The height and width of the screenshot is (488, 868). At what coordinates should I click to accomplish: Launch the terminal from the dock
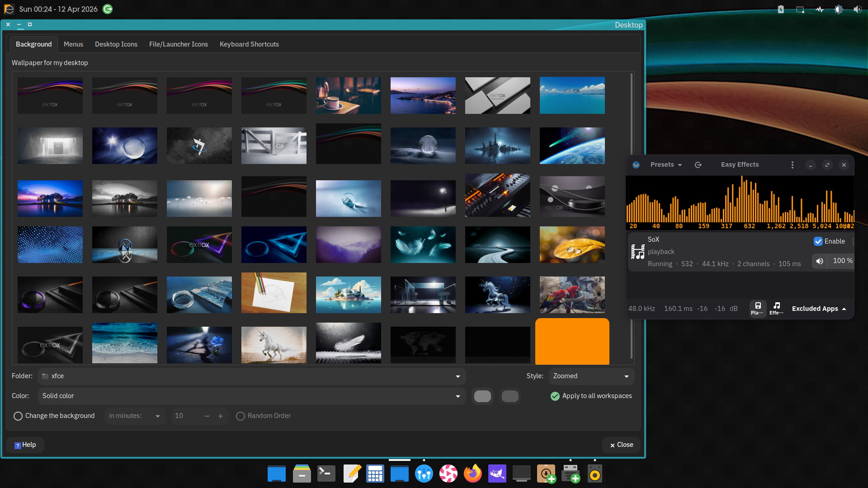pyautogui.click(x=326, y=474)
